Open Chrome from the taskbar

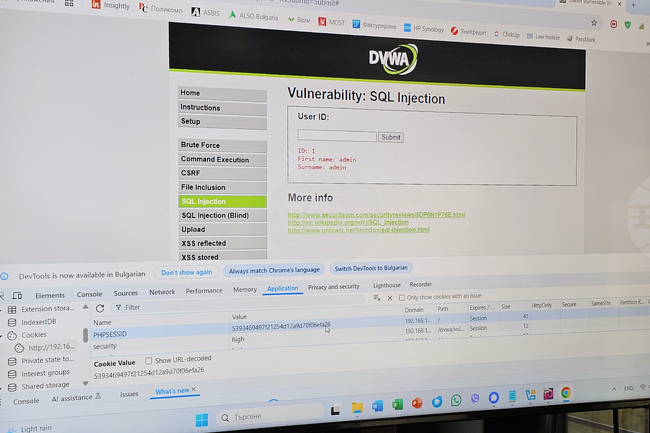tap(566, 394)
